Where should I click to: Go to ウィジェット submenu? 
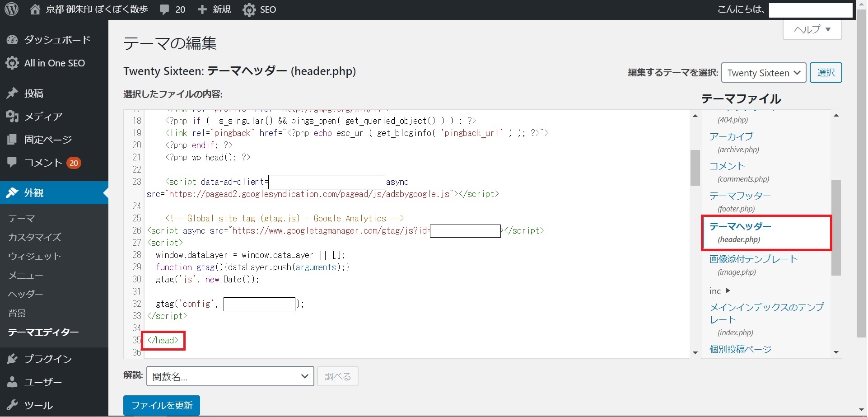click(x=34, y=256)
